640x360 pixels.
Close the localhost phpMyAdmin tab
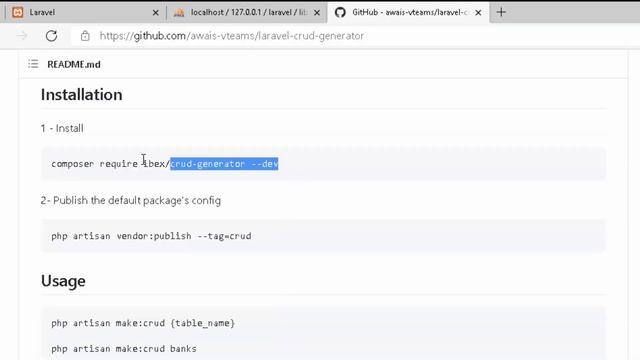point(317,13)
